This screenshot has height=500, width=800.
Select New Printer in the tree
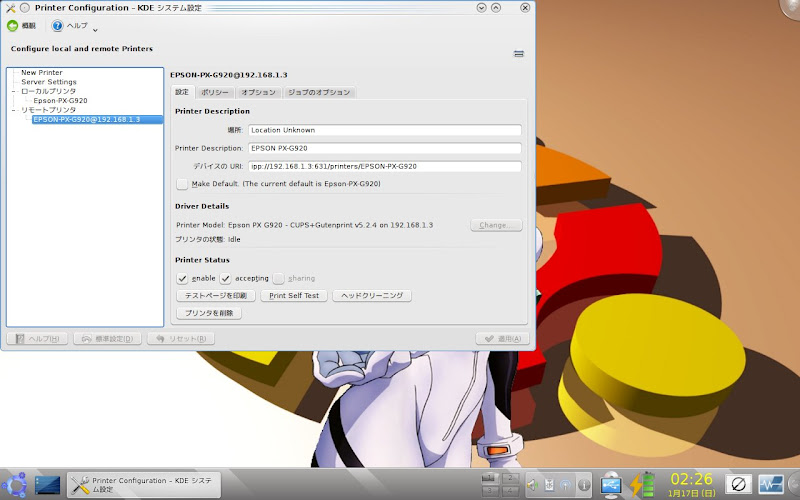point(42,72)
